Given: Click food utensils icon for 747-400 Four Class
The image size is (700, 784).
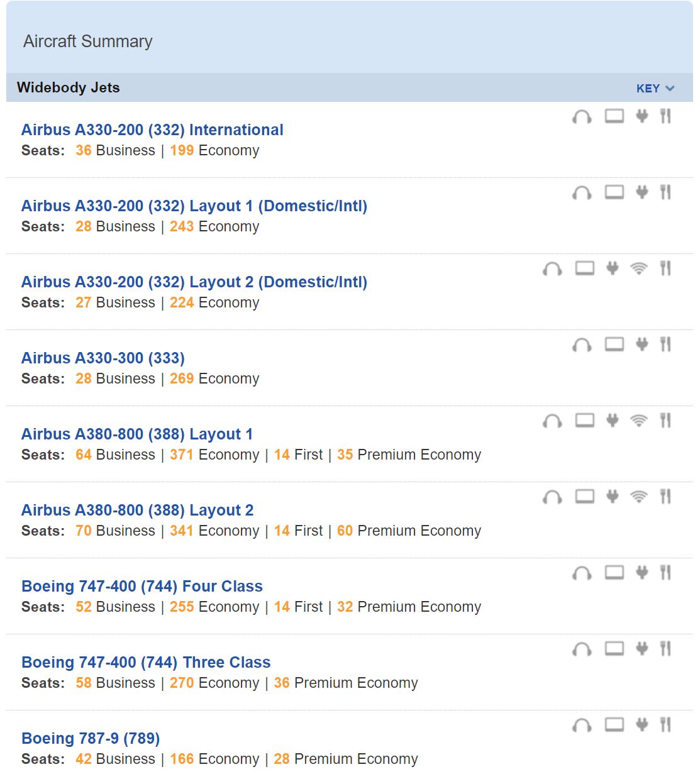Looking at the screenshot, I should 665,573.
